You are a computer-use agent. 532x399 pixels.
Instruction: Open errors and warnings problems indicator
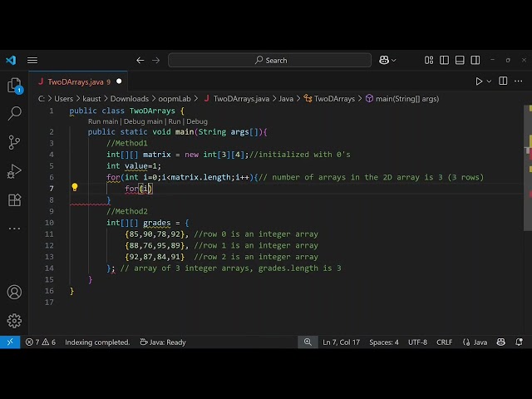[41, 342]
